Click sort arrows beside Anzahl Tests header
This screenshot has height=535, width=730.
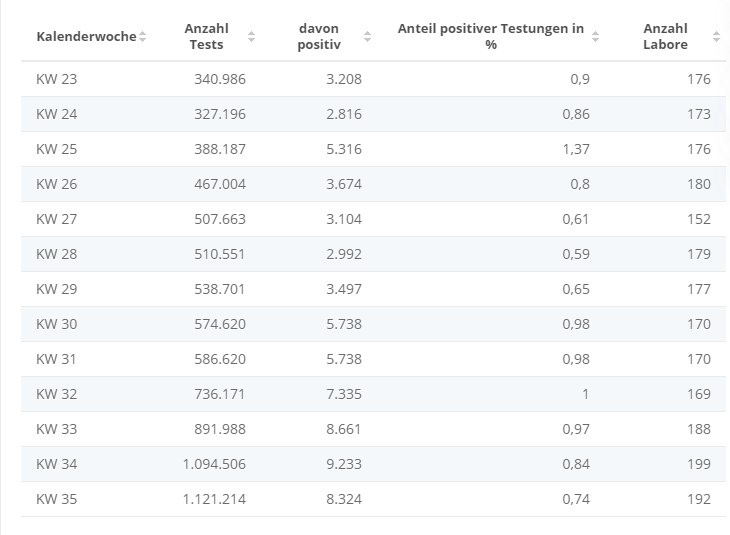(x=251, y=37)
